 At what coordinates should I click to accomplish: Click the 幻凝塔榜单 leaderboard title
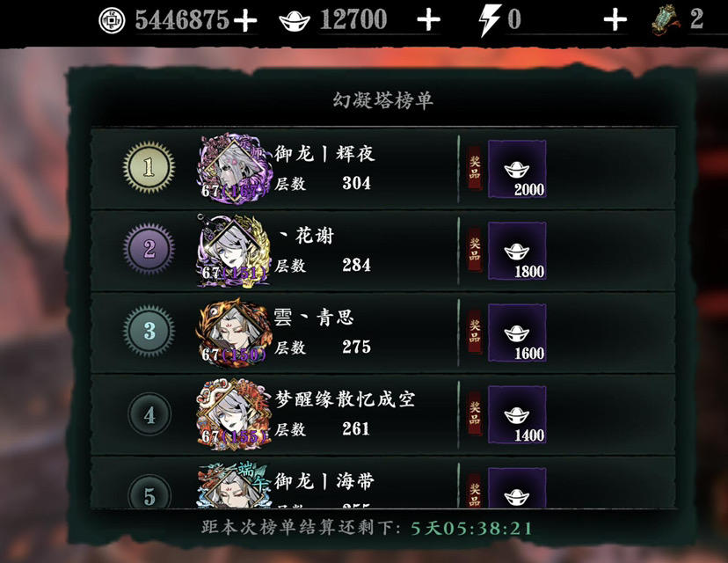383,100
